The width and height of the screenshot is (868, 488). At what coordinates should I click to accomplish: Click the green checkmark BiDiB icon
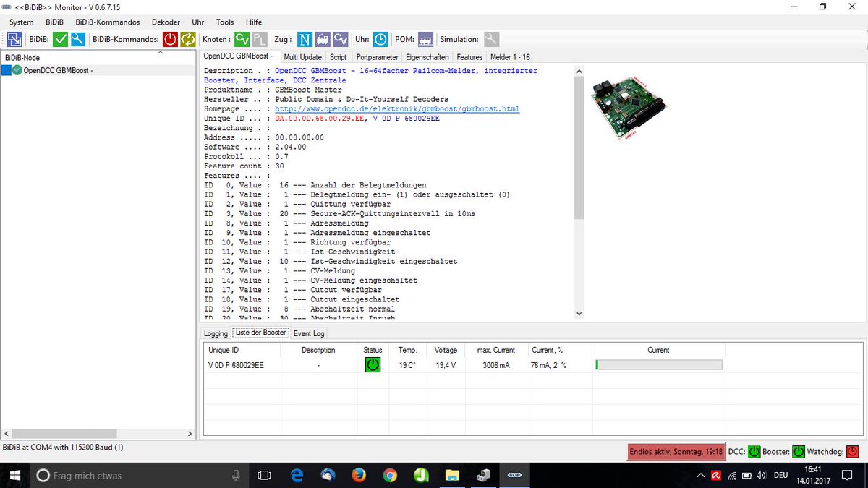[61, 40]
